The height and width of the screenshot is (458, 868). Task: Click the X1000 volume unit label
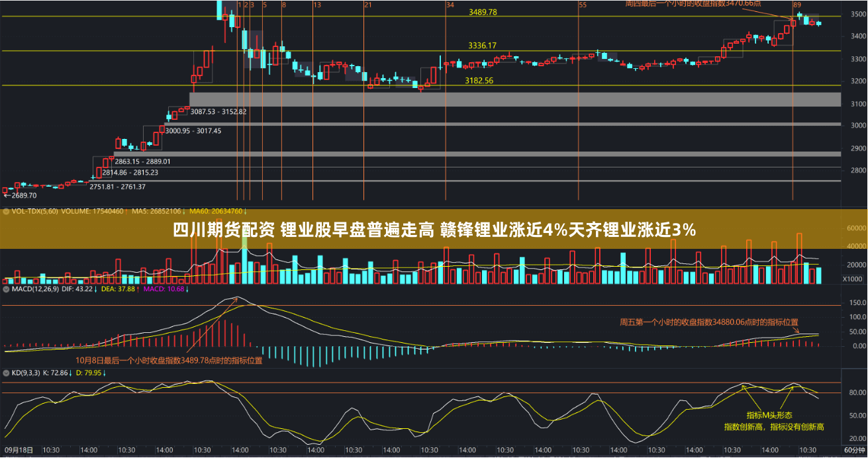pyautogui.click(x=852, y=279)
